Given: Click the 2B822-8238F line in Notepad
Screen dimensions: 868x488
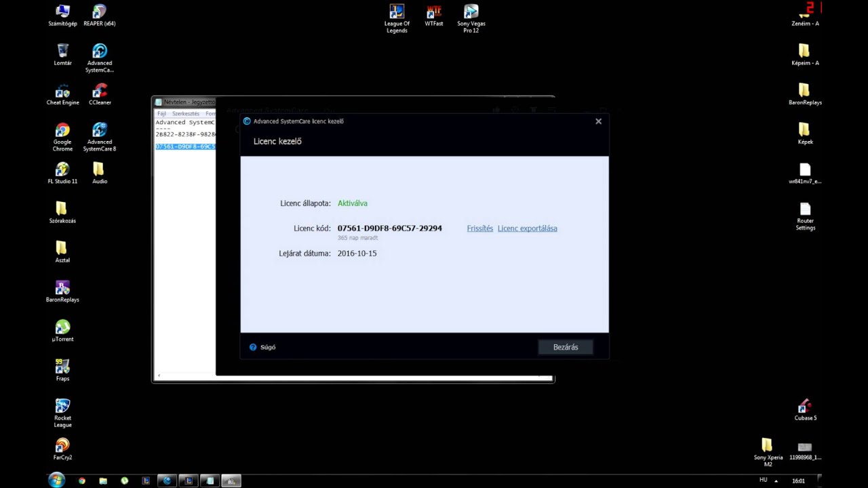Looking at the screenshot, I should 185,134.
